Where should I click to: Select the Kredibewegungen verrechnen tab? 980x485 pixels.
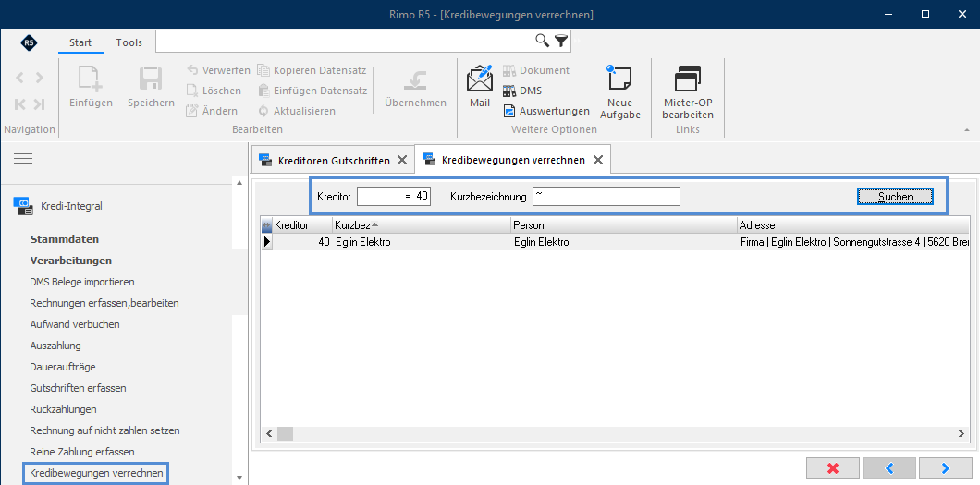pos(513,160)
